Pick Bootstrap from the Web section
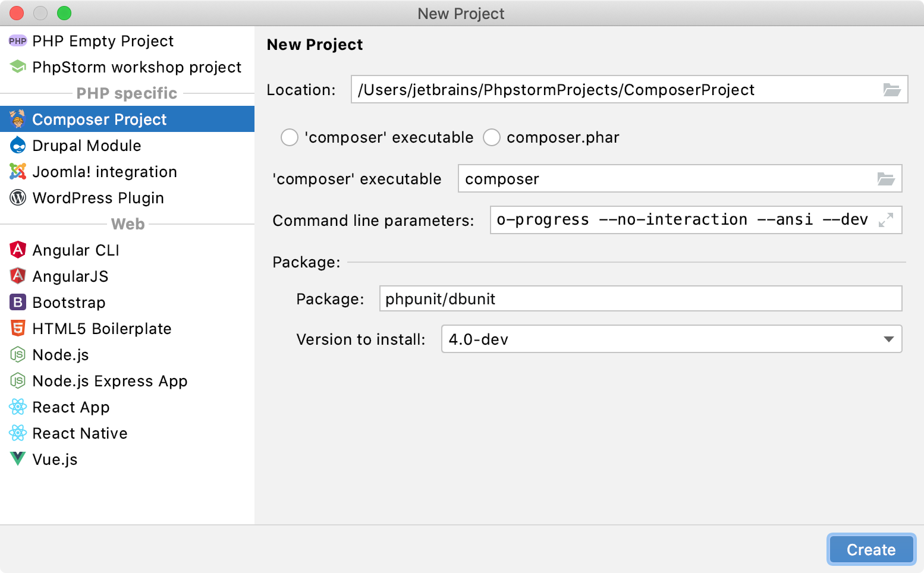Image resolution: width=924 pixels, height=573 pixels. coord(127,303)
